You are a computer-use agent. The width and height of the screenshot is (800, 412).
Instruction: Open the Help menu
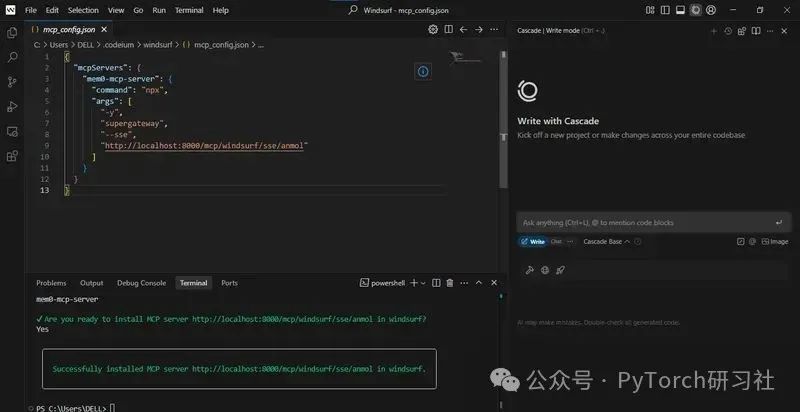(x=220, y=10)
